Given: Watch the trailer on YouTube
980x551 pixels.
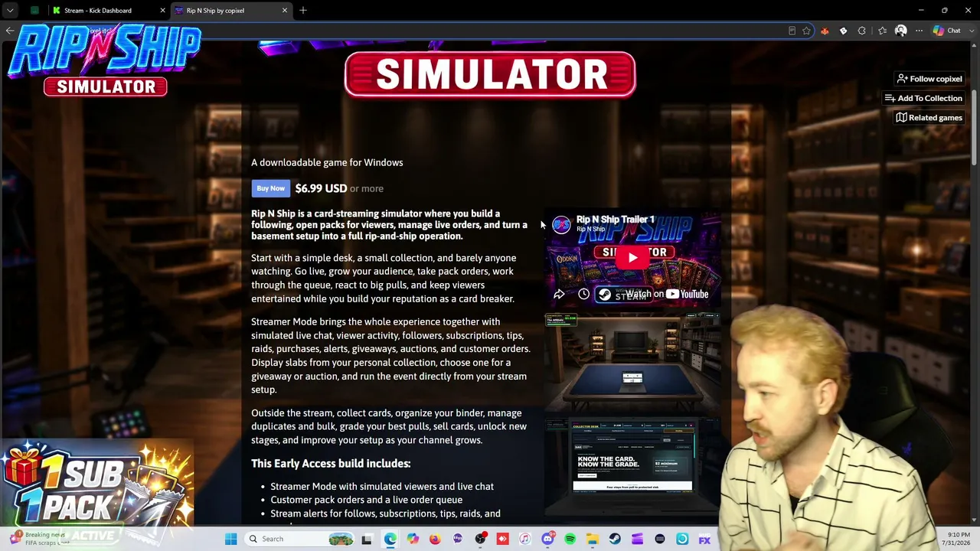Looking at the screenshot, I should coord(667,294).
